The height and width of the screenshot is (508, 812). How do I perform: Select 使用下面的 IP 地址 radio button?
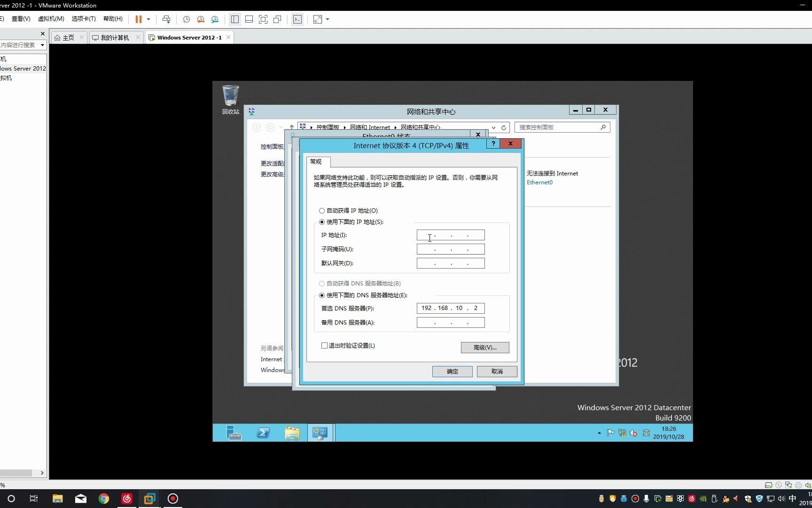click(x=322, y=222)
